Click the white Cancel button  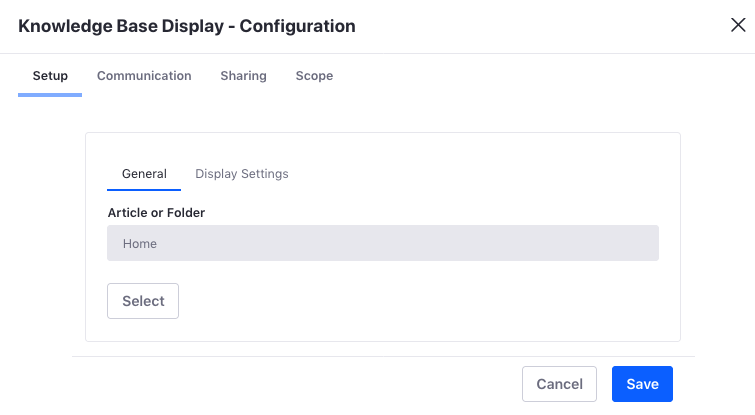coord(560,384)
